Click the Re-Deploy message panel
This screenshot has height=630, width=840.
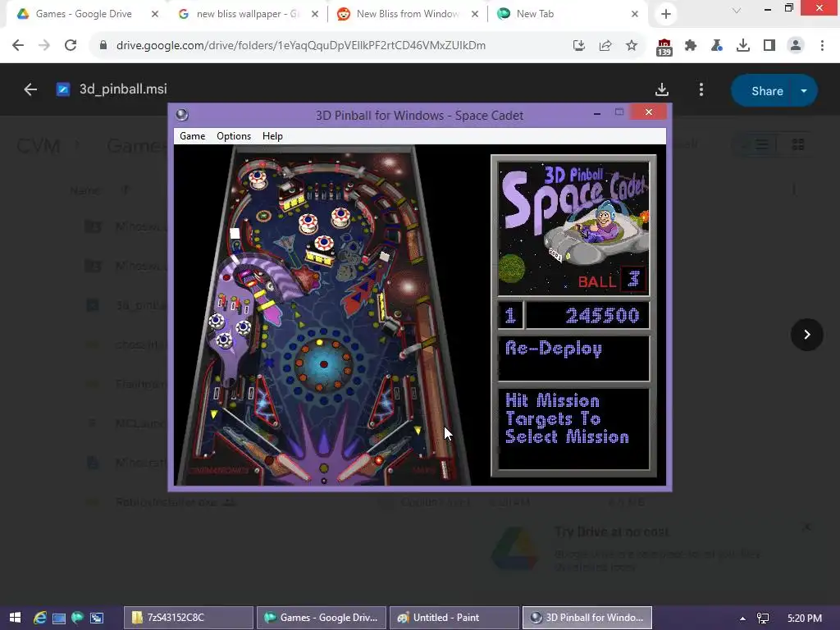(x=573, y=358)
